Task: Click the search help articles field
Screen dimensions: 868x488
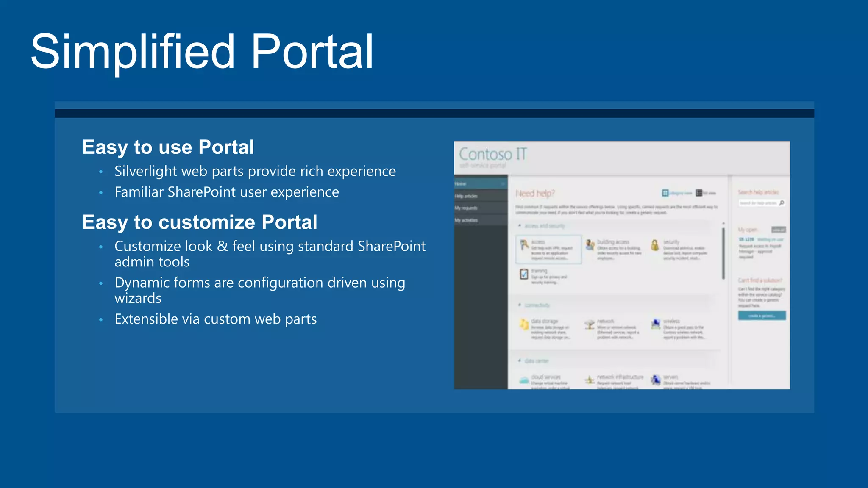Action: [x=759, y=203]
